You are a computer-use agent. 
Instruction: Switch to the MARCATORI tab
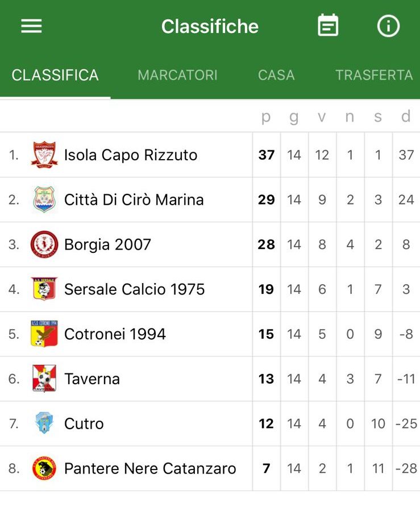[177, 75]
